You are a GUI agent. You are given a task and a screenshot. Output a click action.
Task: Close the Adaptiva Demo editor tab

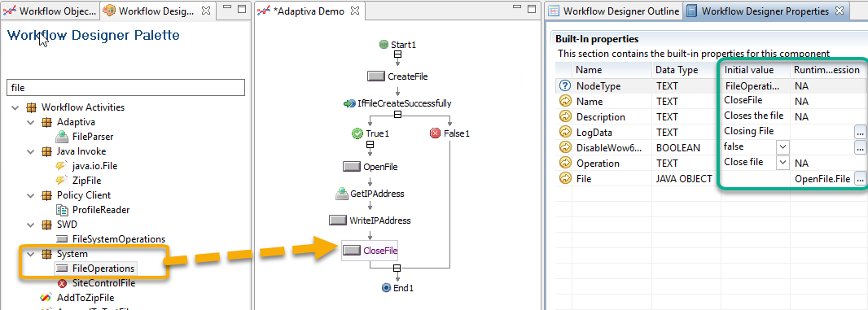click(x=355, y=11)
